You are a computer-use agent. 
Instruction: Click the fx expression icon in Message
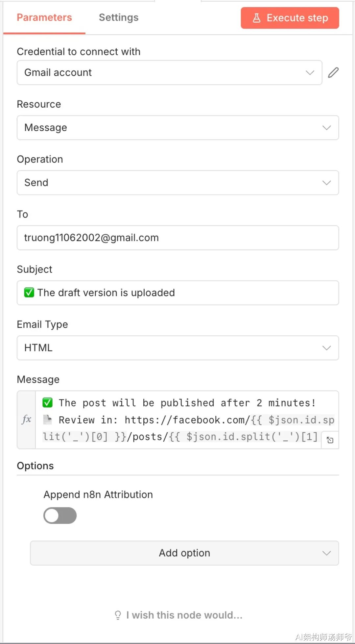click(26, 420)
